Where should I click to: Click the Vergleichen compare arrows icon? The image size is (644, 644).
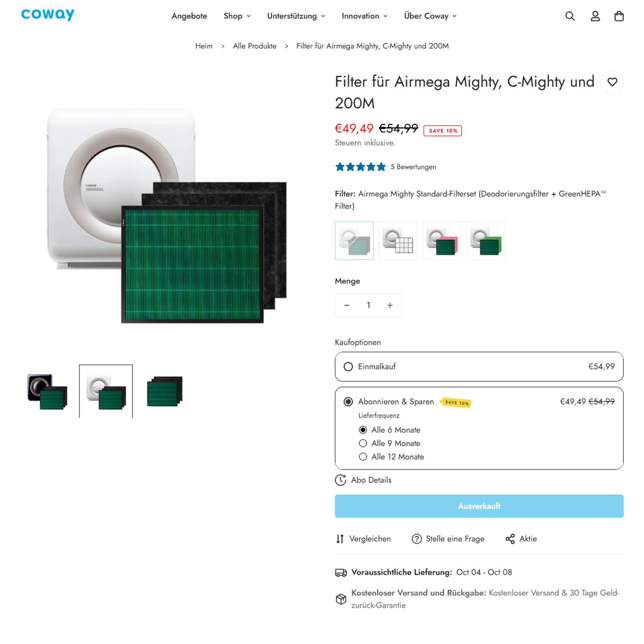[340, 539]
